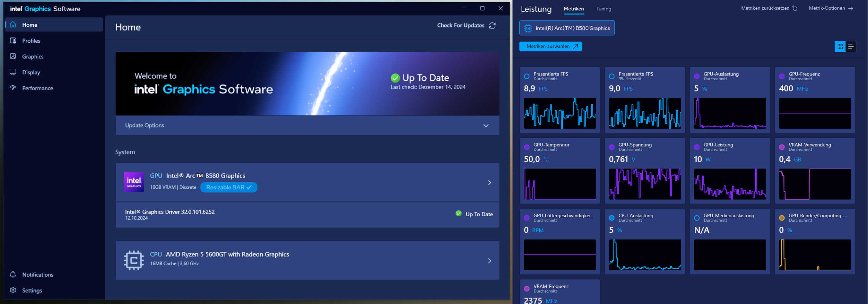Toggle the CPU-Auslastung indicator circle
This screenshot has height=304, width=868.
(x=612, y=218)
